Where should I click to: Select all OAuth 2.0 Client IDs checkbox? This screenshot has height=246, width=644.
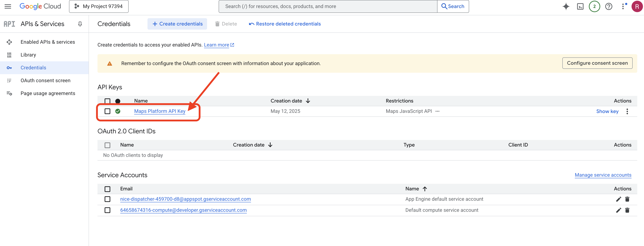pyautogui.click(x=107, y=145)
